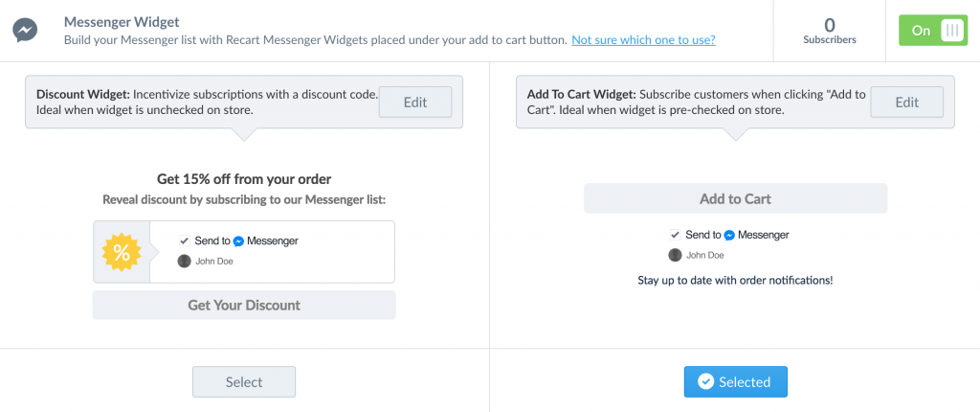The height and width of the screenshot is (412, 980).
Task: Click the Messenger logo under Add to Cart
Action: coord(728,236)
